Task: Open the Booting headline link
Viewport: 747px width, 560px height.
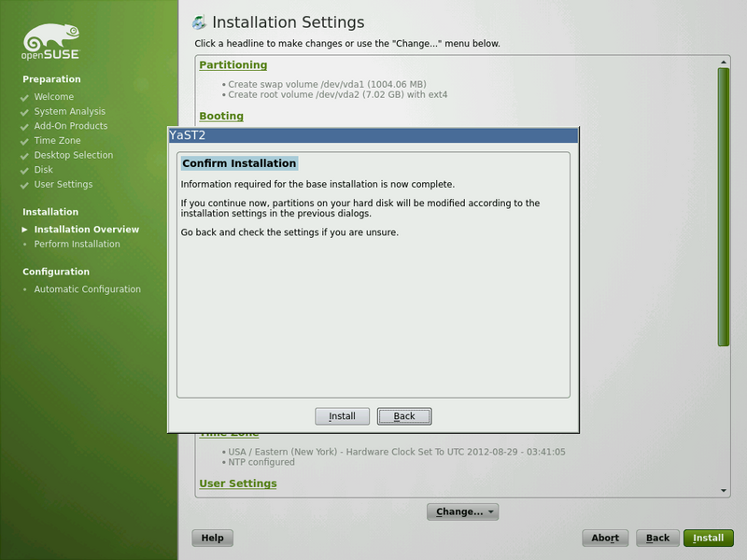Action: 221,116
